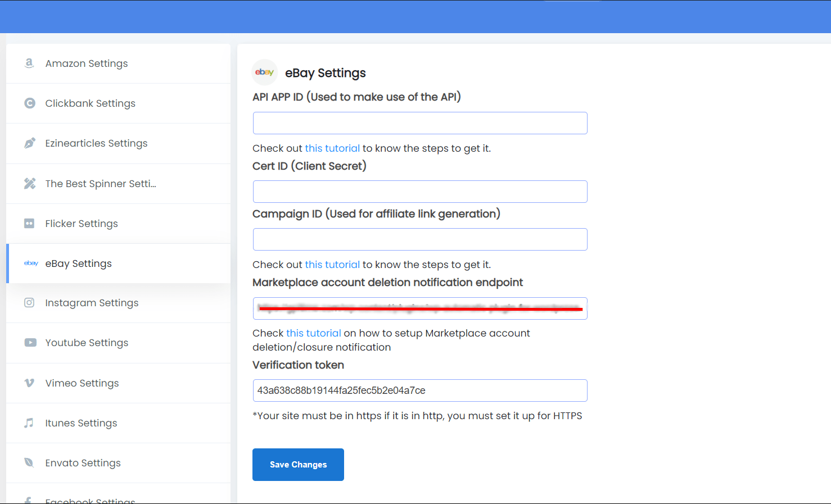
Task: Click The Best Spinner icon
Action: [x=29, y=183]
